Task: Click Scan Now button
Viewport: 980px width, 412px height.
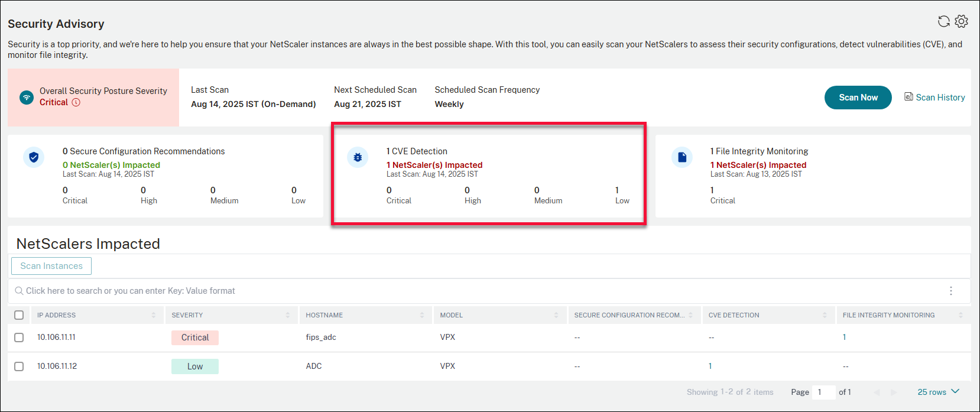Action: pos(858,98)
